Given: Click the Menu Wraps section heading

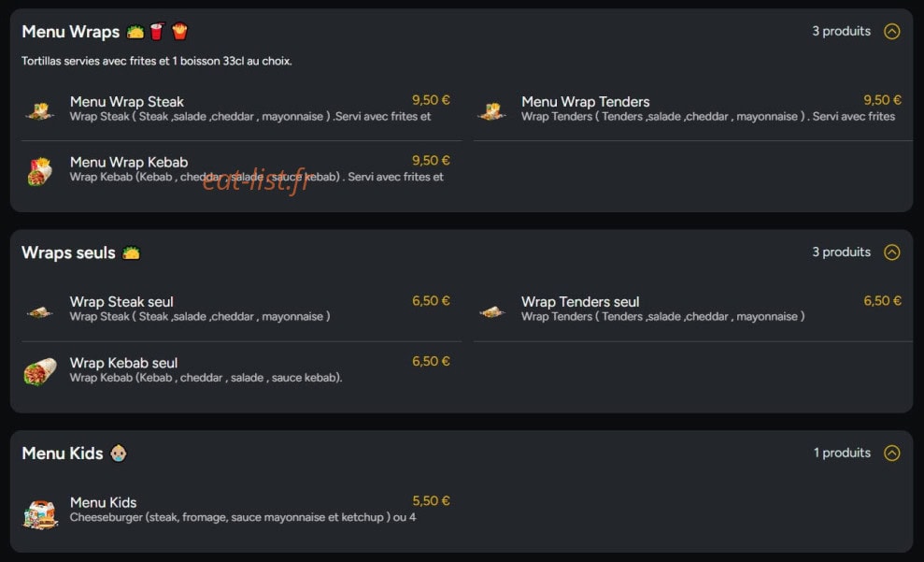Looking at the screenshot, I should point(71,32).
